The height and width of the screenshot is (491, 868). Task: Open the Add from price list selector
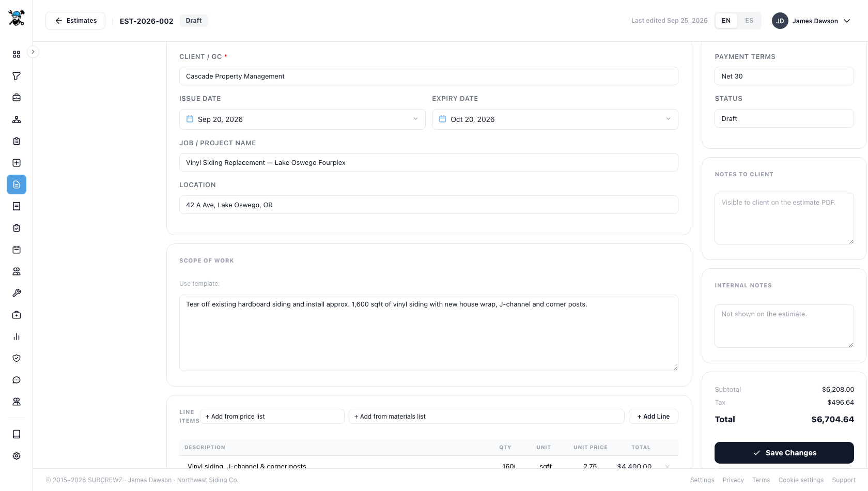272,417
